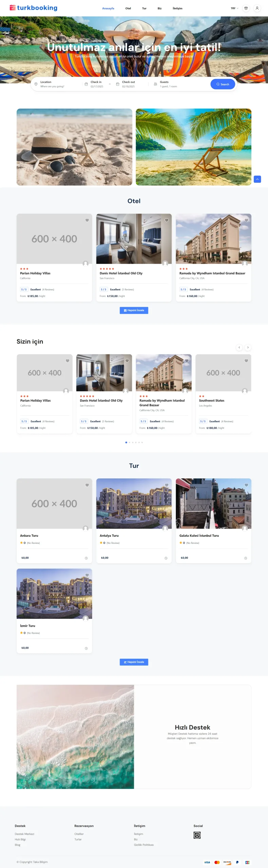
Task: Click previous arrow of Sizin için carousel
Action: (239, 348)
